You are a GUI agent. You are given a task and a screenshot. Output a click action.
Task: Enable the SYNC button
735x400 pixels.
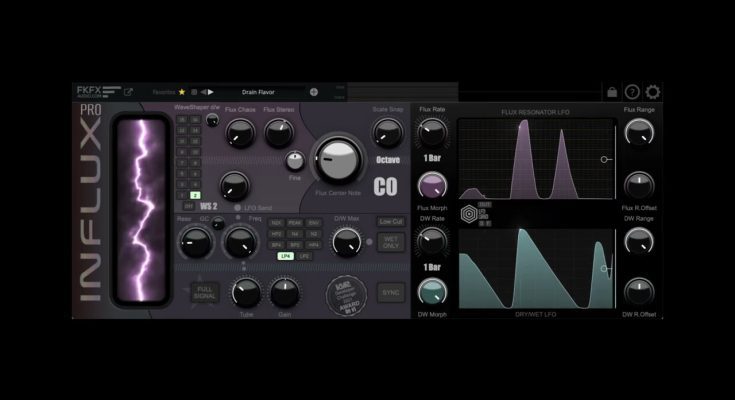[390, 293]
